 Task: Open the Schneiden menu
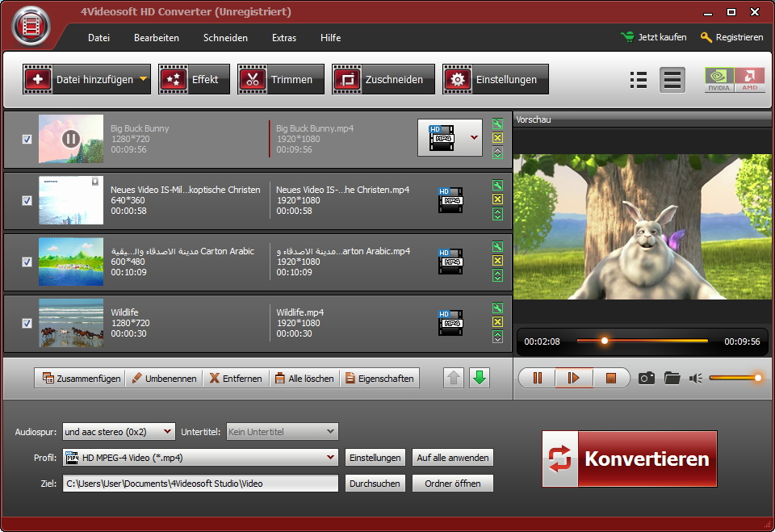click(225, 38)
